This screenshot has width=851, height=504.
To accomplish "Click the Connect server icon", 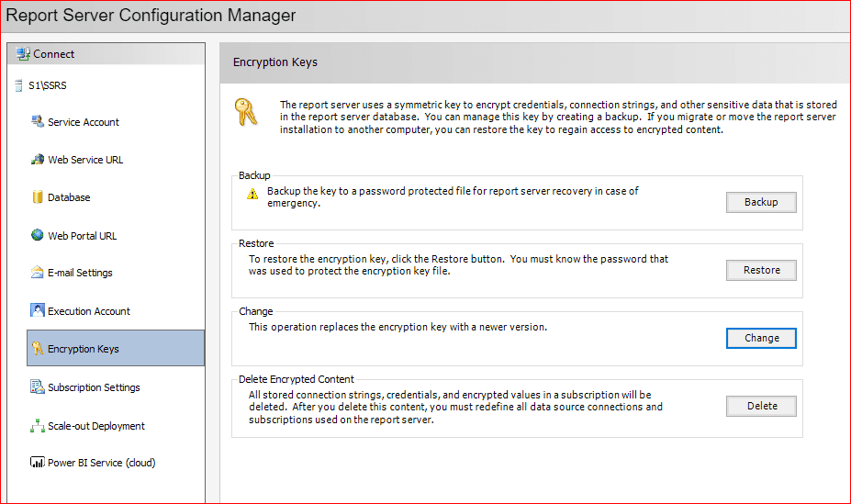I will point(23,54).
